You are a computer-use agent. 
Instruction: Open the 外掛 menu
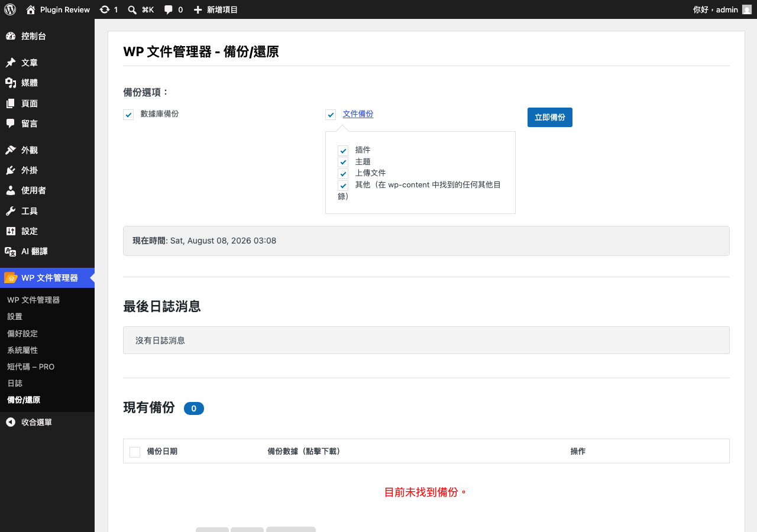pos(47,170)
